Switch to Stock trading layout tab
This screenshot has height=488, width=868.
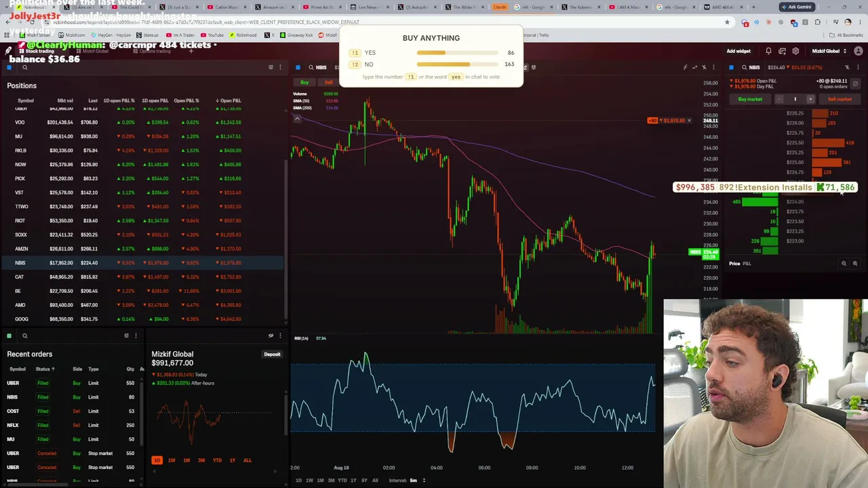[x=39, y=51]
